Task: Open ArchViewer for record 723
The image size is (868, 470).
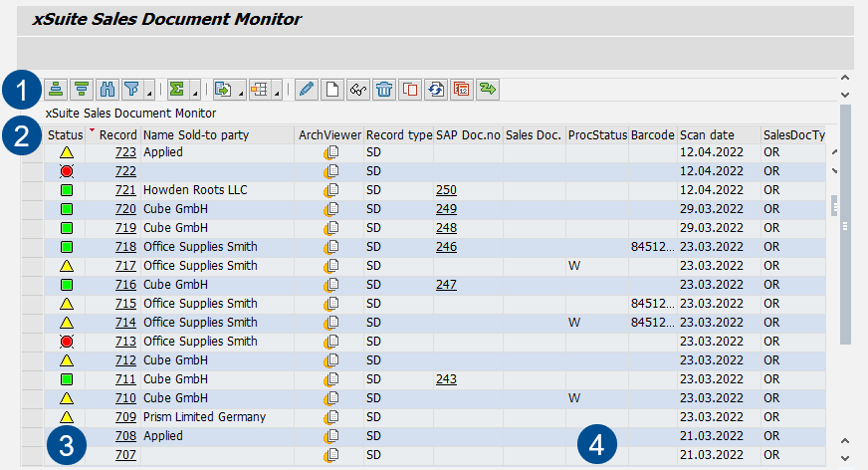Action: [x=331, y=152]
